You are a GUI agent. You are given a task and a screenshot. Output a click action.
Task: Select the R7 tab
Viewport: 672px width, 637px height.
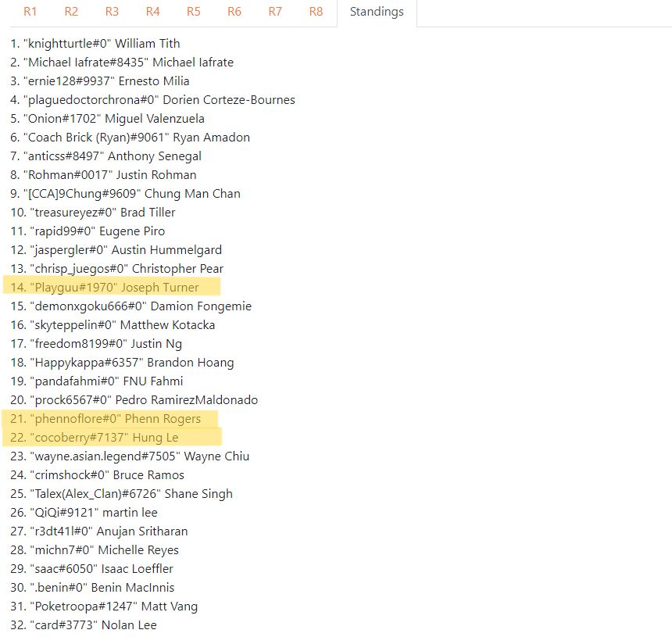click(x=274, y=12)
